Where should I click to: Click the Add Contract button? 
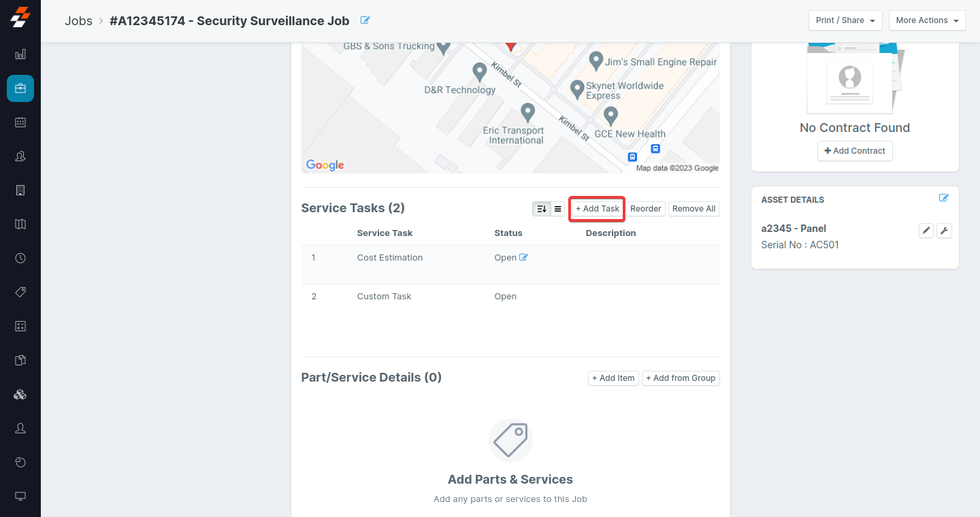(855, 151)
